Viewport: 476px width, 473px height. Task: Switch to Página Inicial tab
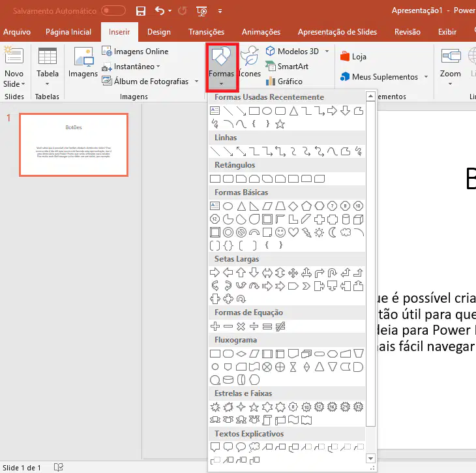(68, 32)
